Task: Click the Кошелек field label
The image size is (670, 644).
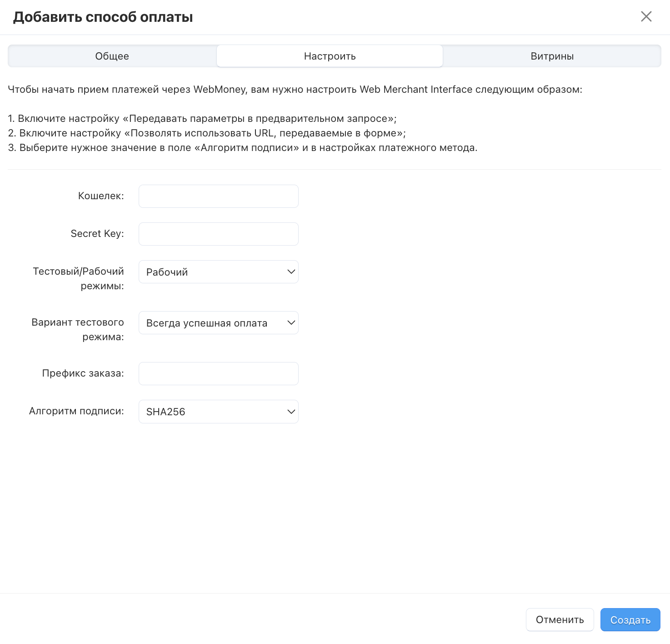Action: click(x=101, y=196)
